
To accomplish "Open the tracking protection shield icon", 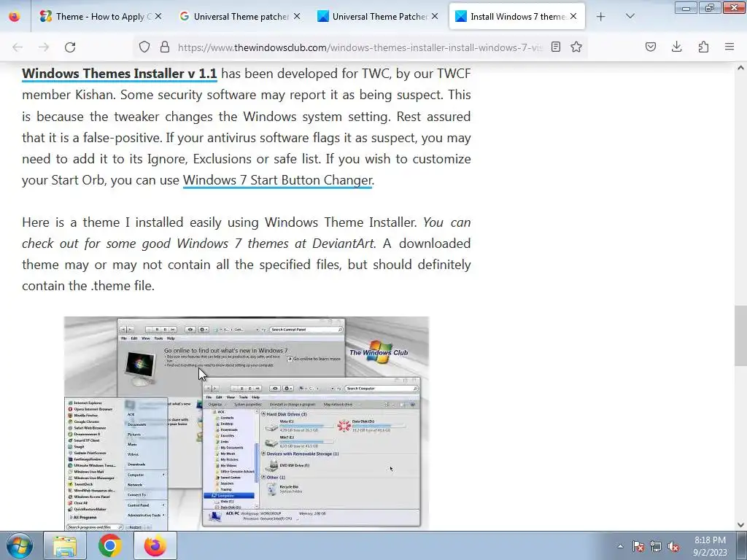I will pyautogui.click(x=144, y=47).
